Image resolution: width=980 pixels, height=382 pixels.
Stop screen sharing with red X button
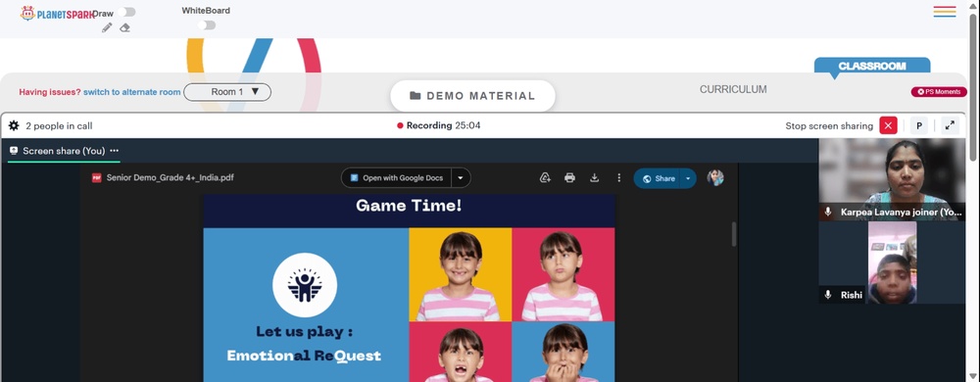tap(888, 125)
